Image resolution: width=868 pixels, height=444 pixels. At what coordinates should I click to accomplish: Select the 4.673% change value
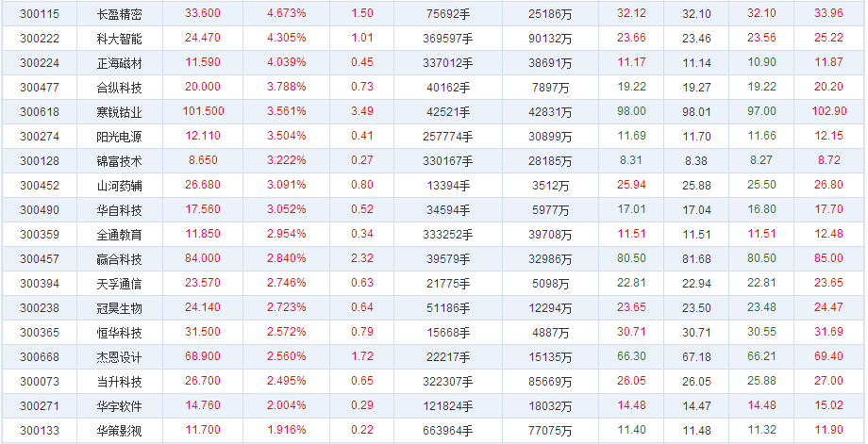pos(286,13)
